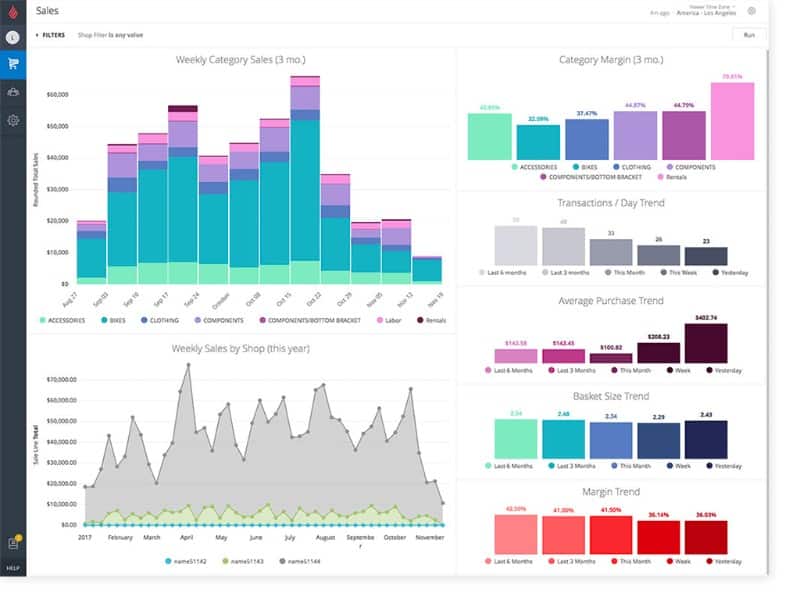
Task: Select the shopping cart Sales icon
Action: (13, 64)
